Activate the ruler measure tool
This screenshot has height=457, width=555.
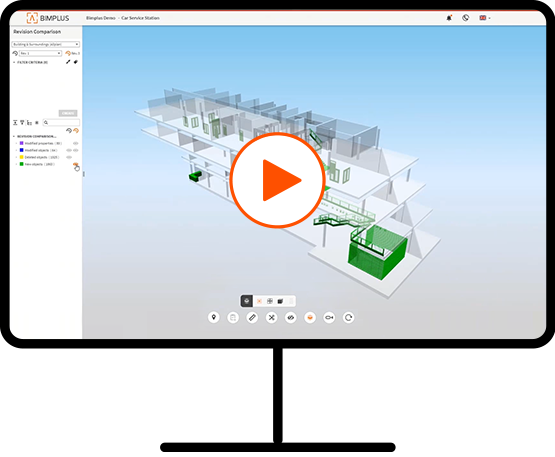click(x=252, y=318)
